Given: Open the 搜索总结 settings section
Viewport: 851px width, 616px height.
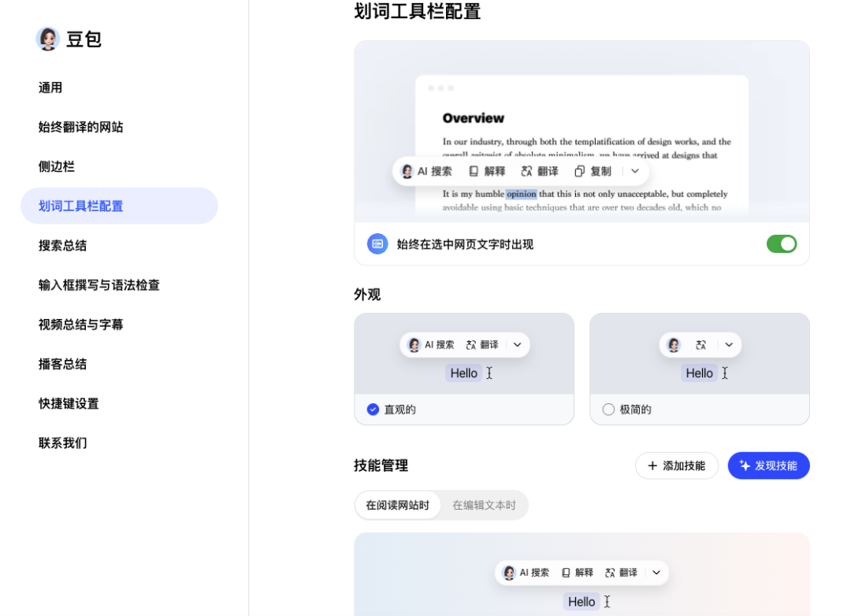Looking at the screenshot, I should 63,246.
